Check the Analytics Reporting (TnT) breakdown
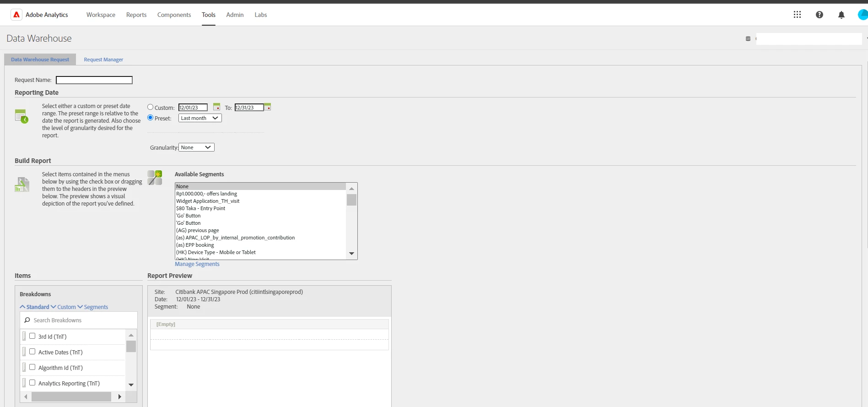 (32, 383)
